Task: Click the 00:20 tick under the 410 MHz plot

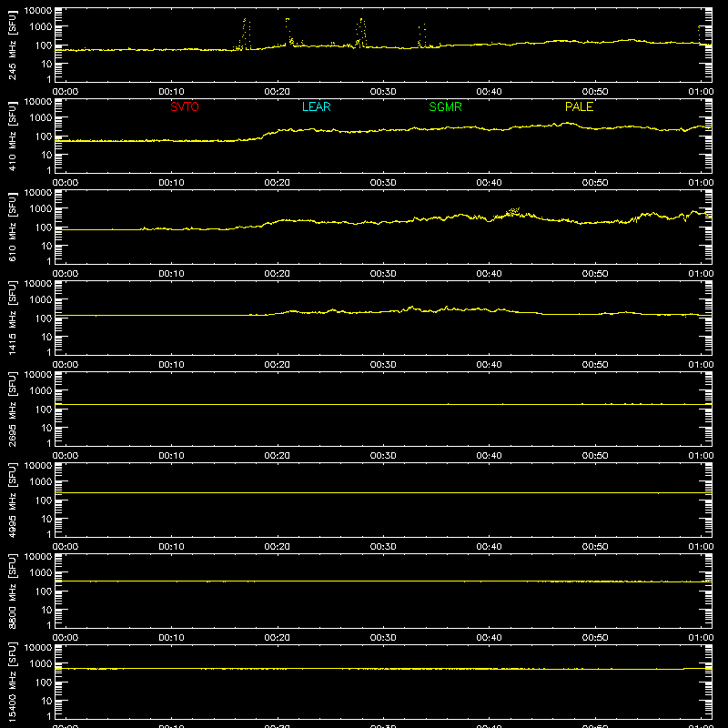Action: (278, 183)
